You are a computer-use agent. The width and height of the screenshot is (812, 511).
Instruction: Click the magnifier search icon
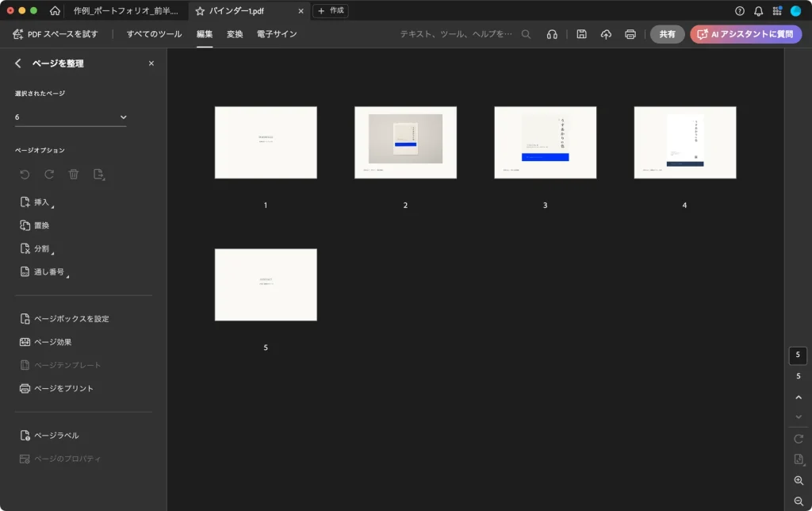(527, 34)
